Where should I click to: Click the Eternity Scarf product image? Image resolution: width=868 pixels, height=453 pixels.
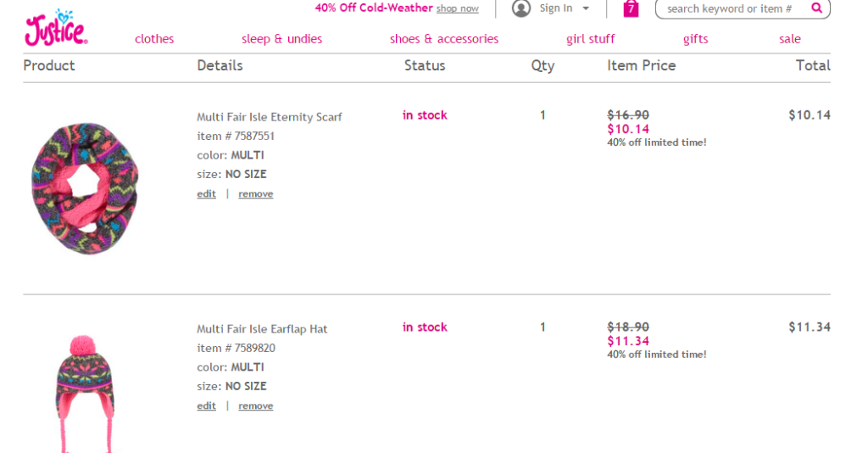(x=85, y=187)
